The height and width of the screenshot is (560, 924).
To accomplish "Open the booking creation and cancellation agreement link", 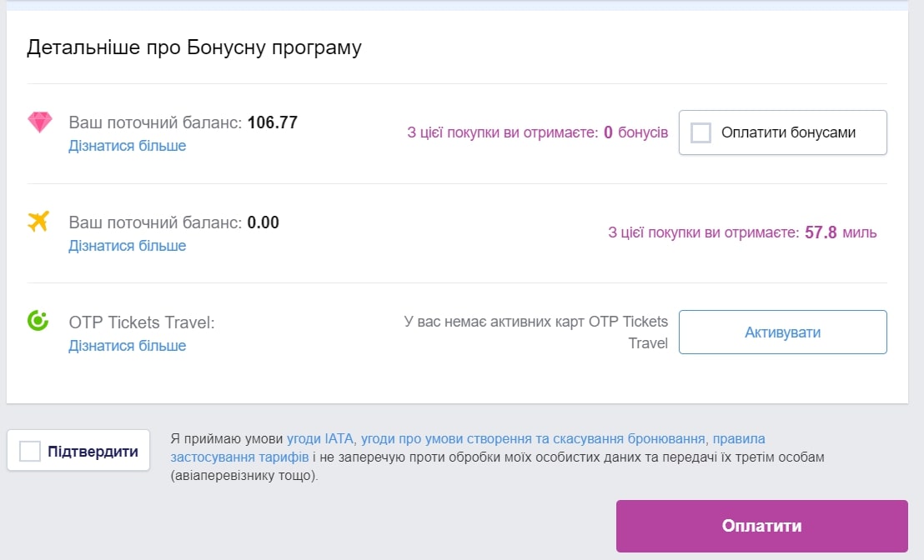I will pos(533,438).
